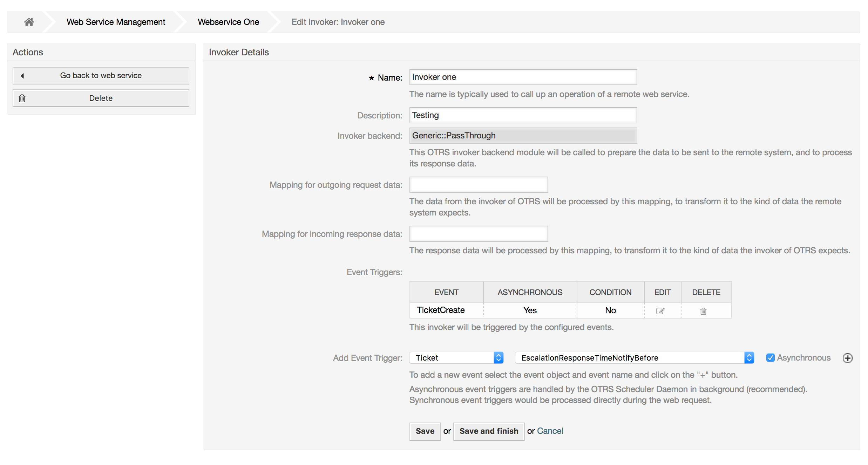Expand the Ticket event object dropdown
868x465 pixels.
pos(456,357)
